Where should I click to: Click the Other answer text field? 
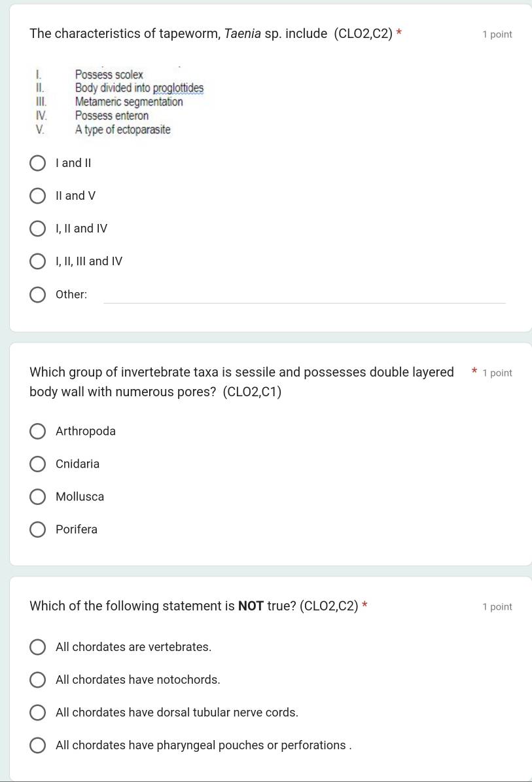click(305, 295)
